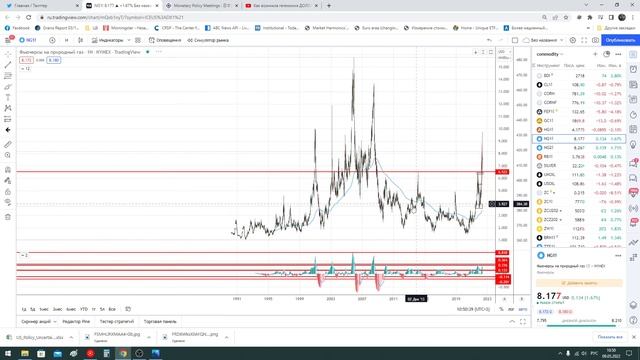The image size is (640, 360).
Task: Select the text annotation tool
Action: coord(8,98)
